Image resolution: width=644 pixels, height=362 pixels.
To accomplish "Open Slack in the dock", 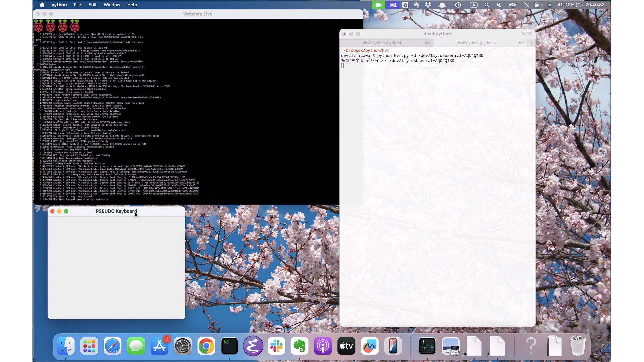I will [276, 346].
